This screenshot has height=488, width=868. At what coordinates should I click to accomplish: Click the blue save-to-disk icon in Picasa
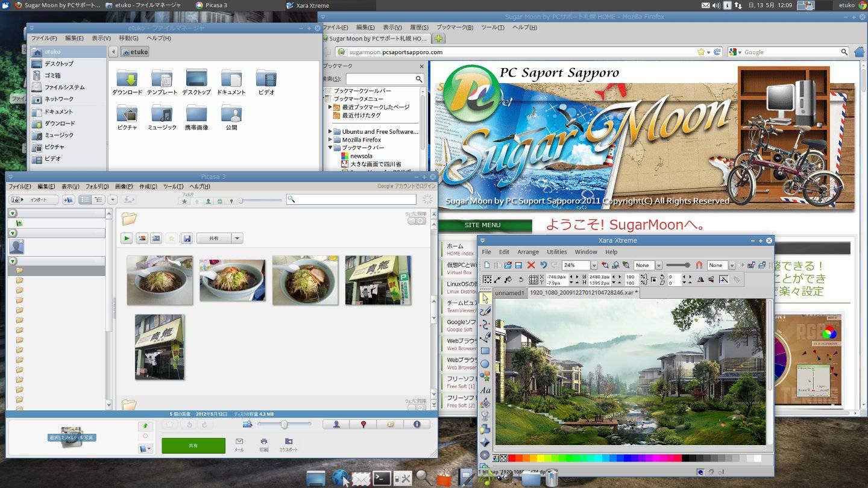click(187, 239)
